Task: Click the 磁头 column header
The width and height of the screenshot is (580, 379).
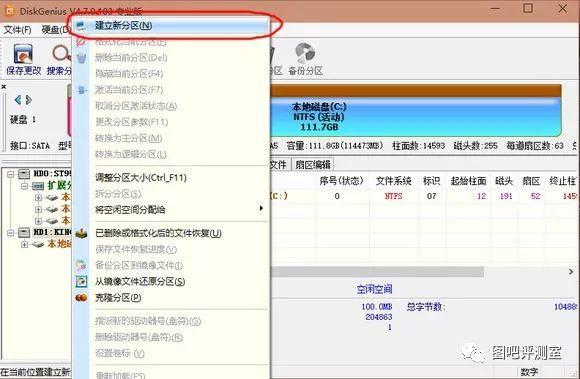Action: [x=504, y=181]
